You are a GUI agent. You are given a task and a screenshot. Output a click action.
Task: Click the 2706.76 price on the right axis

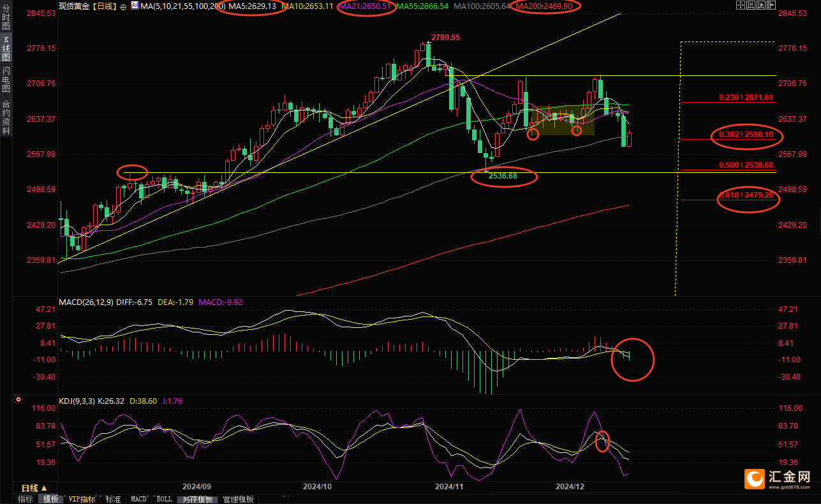click(793, 84)
